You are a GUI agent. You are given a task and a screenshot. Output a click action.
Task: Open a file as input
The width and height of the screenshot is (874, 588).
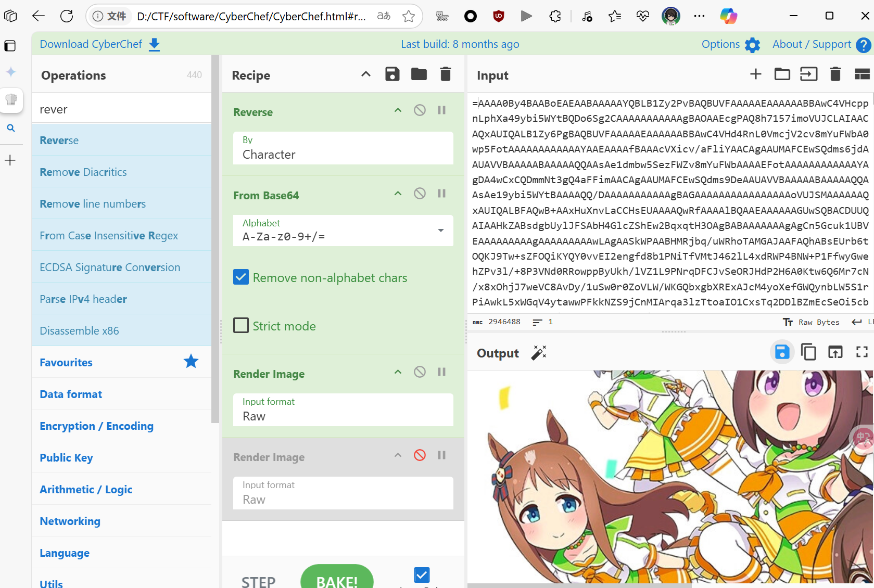coord(809,74)
